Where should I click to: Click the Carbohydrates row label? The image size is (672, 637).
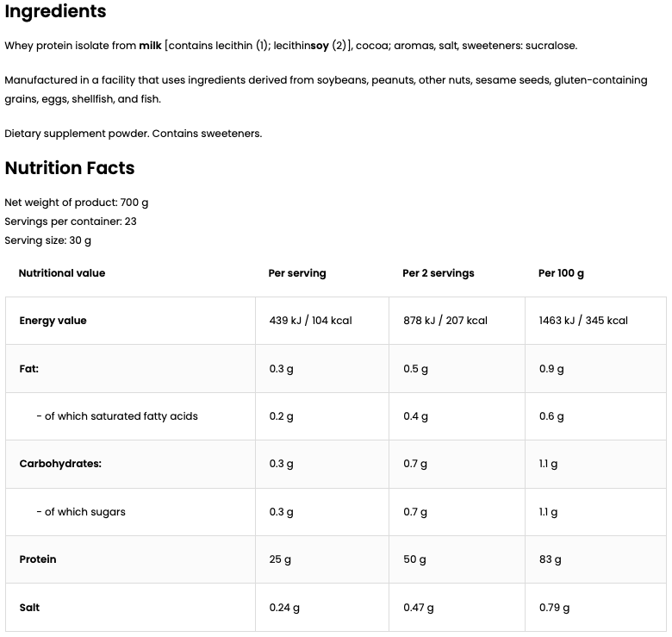(x=60, y=464)
